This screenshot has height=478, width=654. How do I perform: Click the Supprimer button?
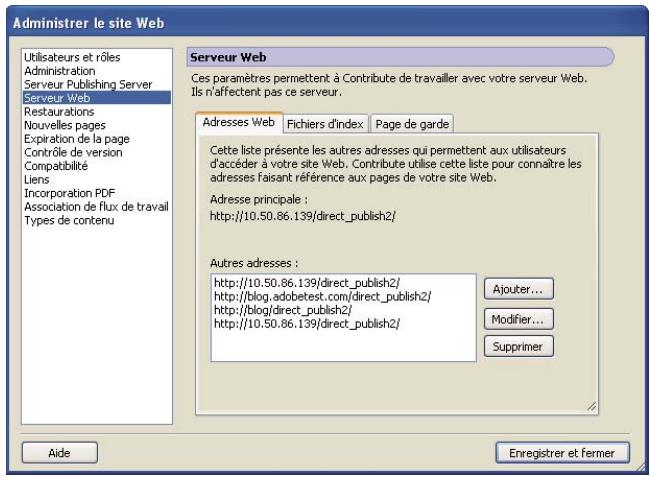click(519, 346)
